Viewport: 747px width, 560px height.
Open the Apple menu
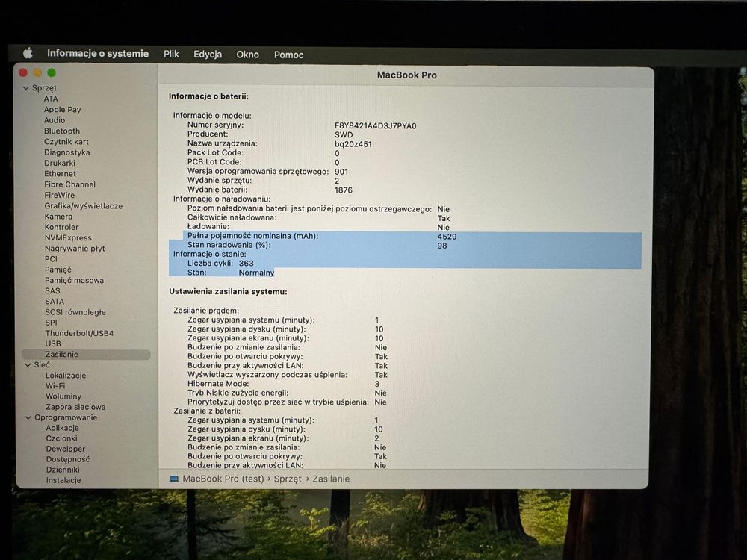(x=28, y=53)
